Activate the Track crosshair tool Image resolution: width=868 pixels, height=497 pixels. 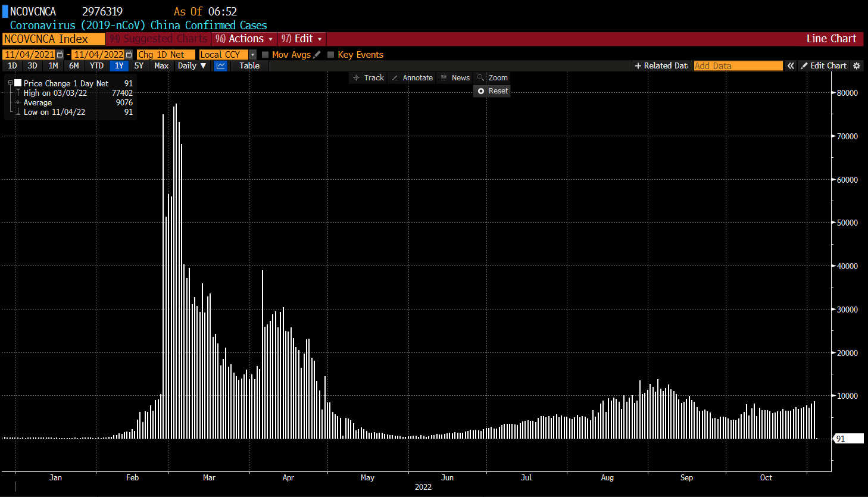(x=369, y=78)
